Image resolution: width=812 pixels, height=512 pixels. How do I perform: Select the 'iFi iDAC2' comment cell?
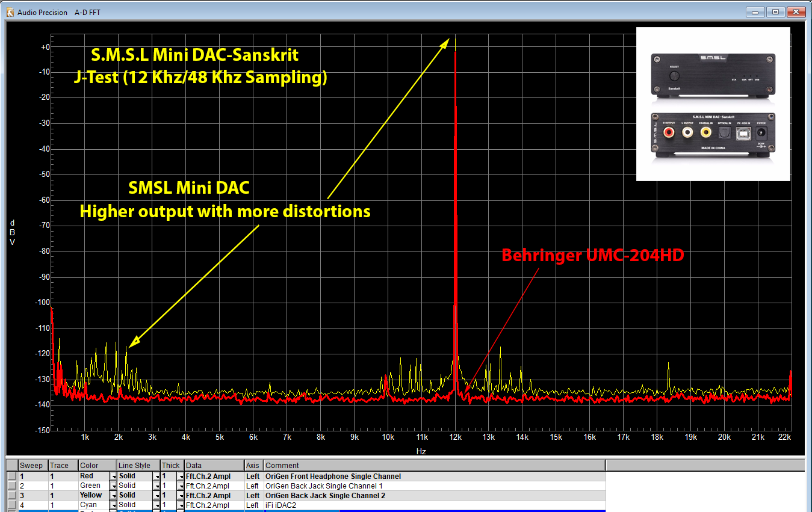(434, 505)
